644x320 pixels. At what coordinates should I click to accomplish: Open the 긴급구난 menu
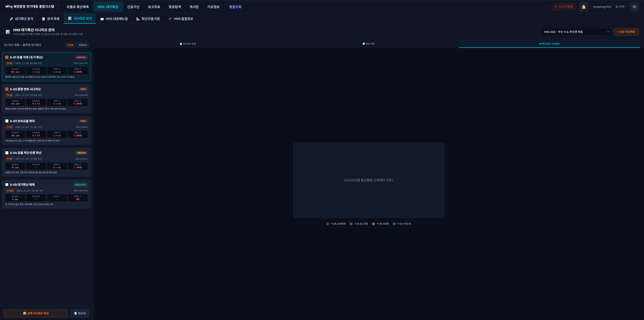pyautogui.click(x=133, y=7)
